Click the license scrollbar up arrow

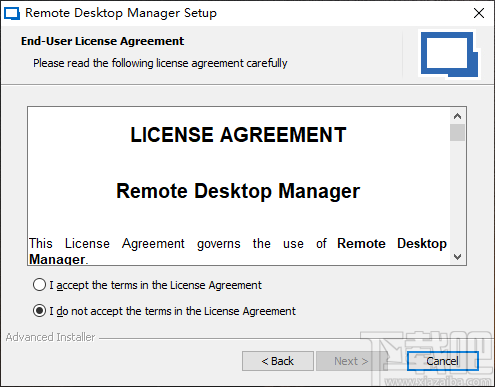(458, 116)
